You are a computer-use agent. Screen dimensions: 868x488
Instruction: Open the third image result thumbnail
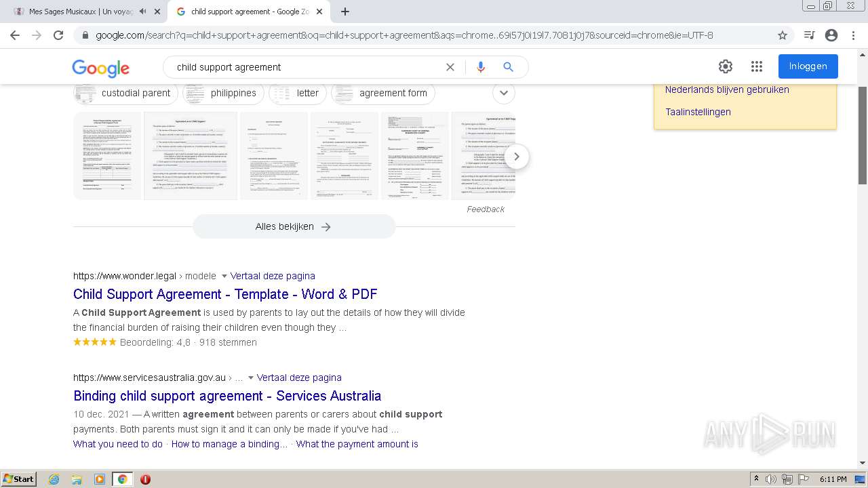coord(274,156)
